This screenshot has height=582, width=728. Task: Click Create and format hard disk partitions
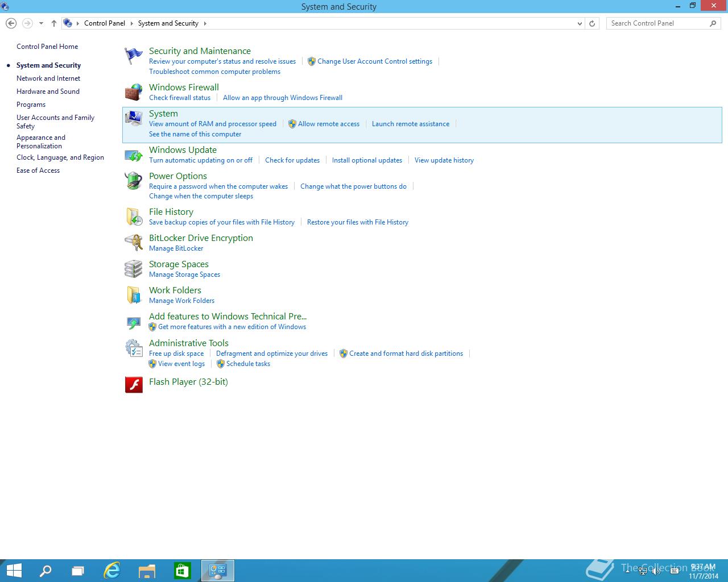[x=406, y=354]
